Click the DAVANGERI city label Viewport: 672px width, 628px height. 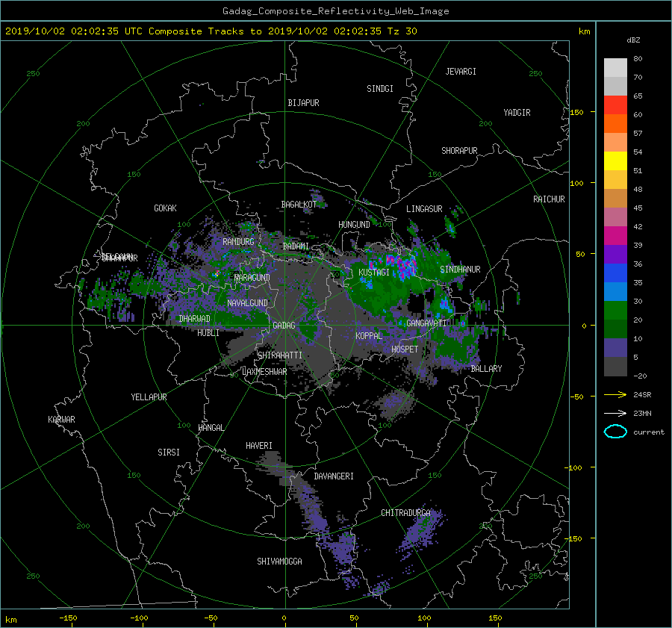click(334, 476)
